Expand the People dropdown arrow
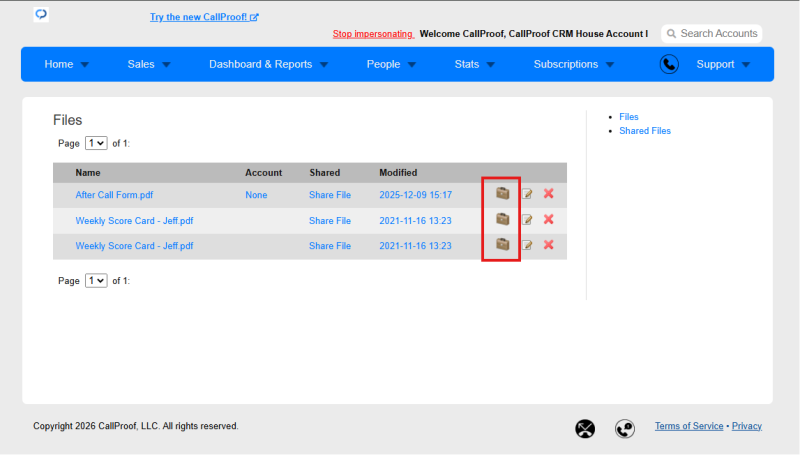 click(412, 65)
